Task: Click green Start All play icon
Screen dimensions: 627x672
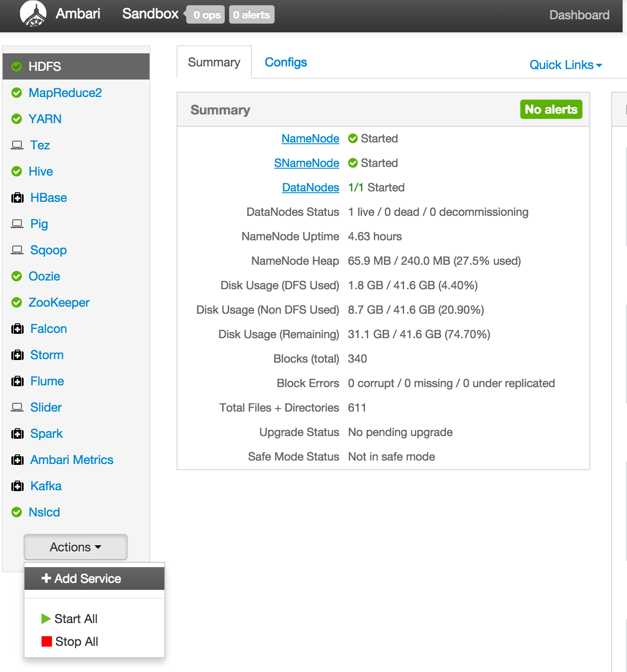Action: pos(46,619)
